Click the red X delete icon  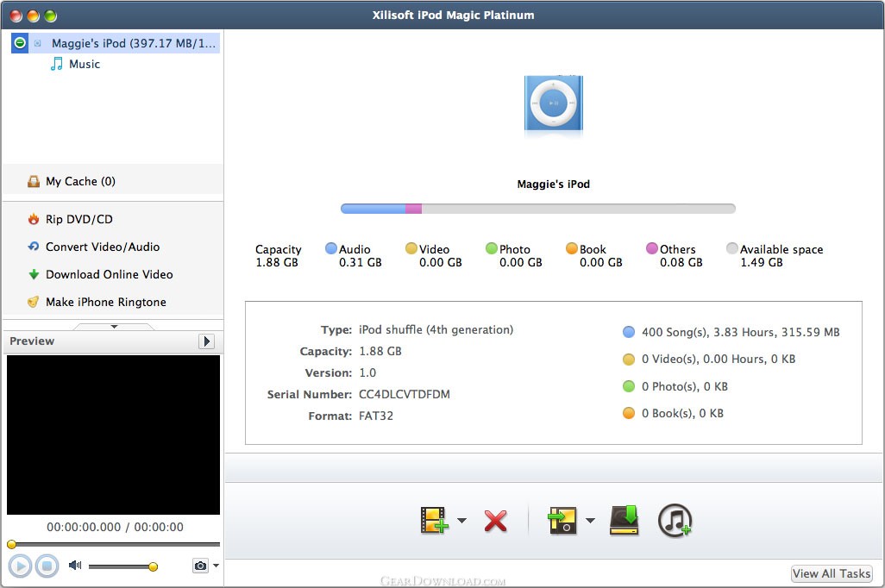tap(495, 521)
